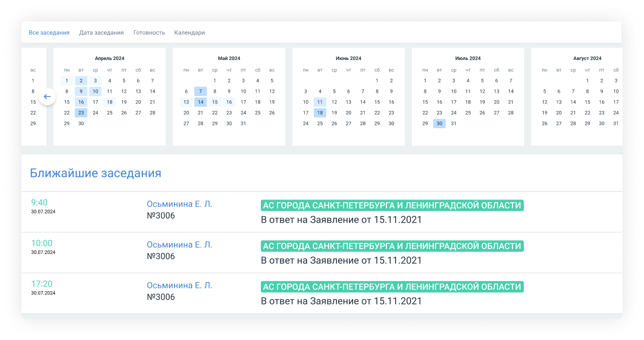Open Осьминина Е. Л. link in 10:00 session
Image resolution: width=644 pixels, height=340 pixels.
(179, 245)
